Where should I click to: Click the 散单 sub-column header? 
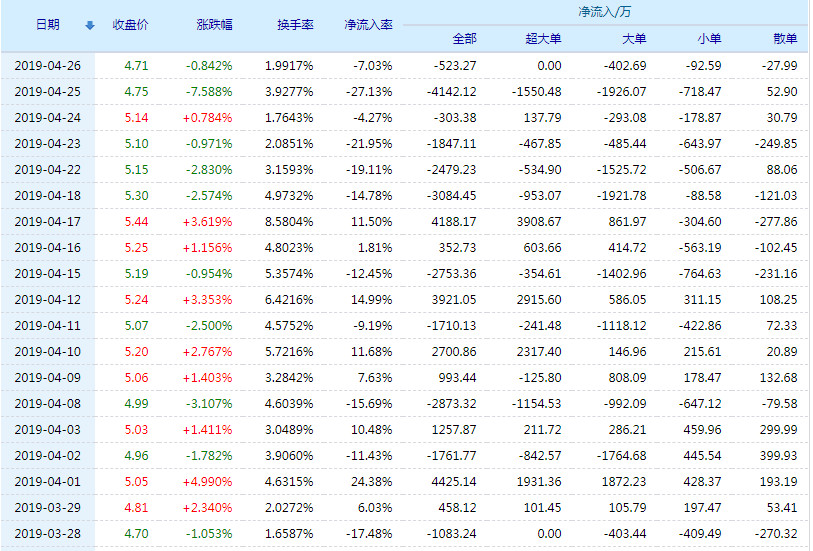(x=785, y=39)
